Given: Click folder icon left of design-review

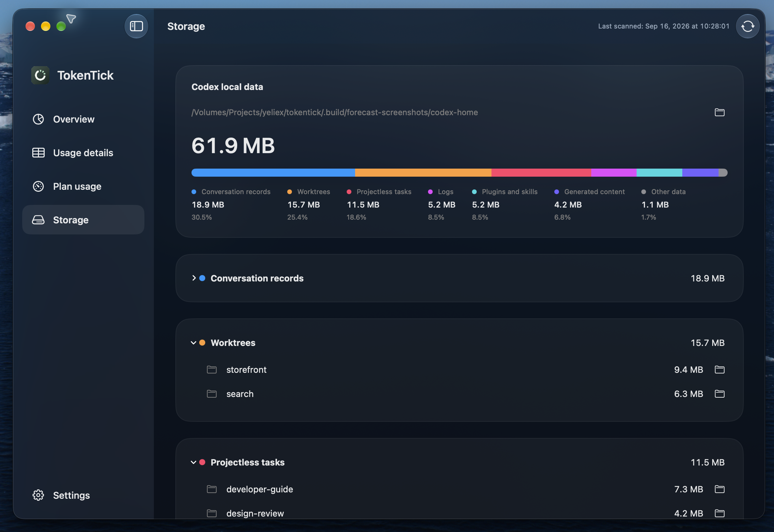Looking at the screenshot, I should click(x=212, y=513).
